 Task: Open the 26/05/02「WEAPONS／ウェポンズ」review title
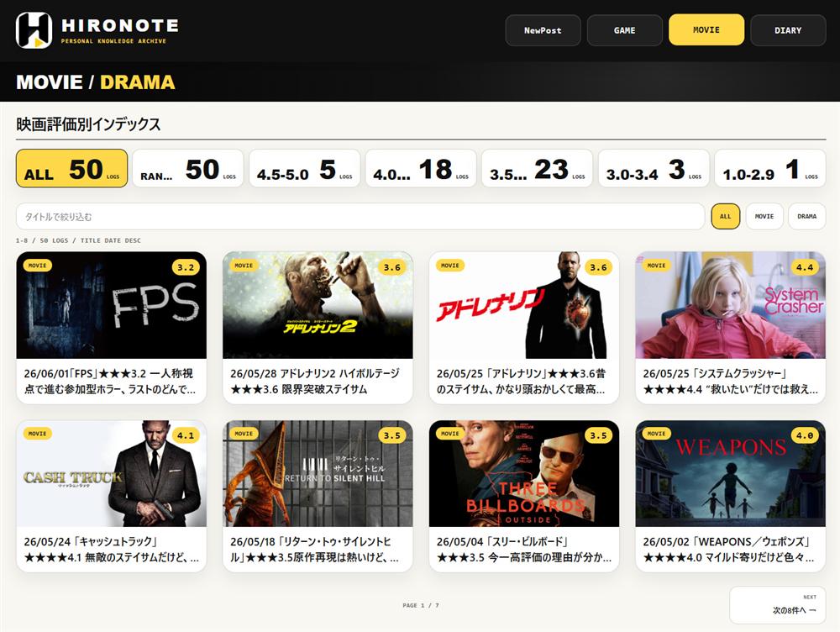click(x=730, y=550)
